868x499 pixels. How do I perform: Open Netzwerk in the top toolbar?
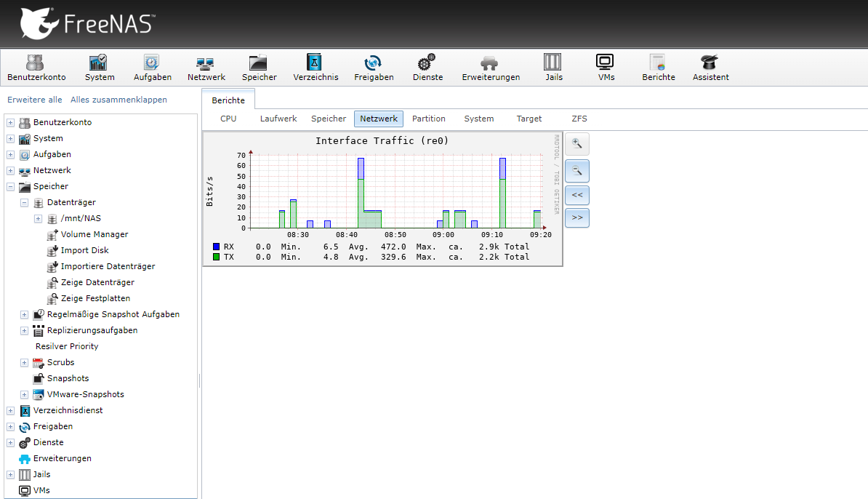206,68
